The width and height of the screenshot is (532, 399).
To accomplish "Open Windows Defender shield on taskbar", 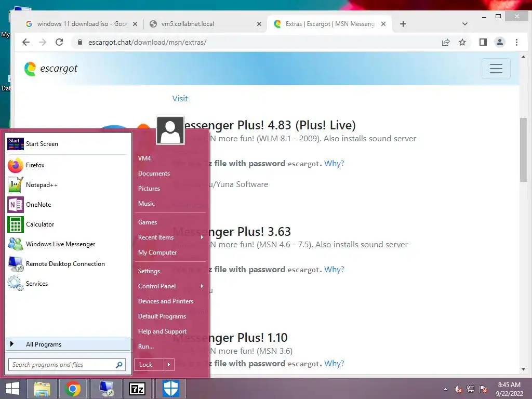I will pyautogui.click(x=170, y=389).
